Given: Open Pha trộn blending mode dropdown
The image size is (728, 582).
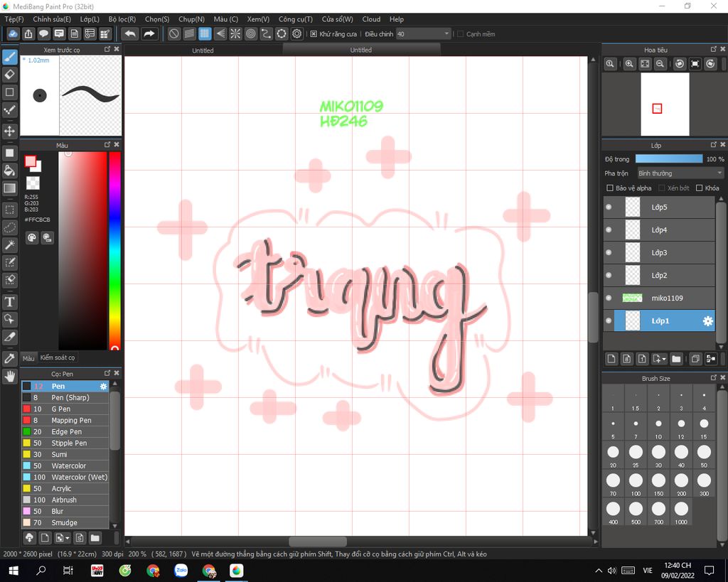Looking at the screenshot, I should tap(680, 173).
